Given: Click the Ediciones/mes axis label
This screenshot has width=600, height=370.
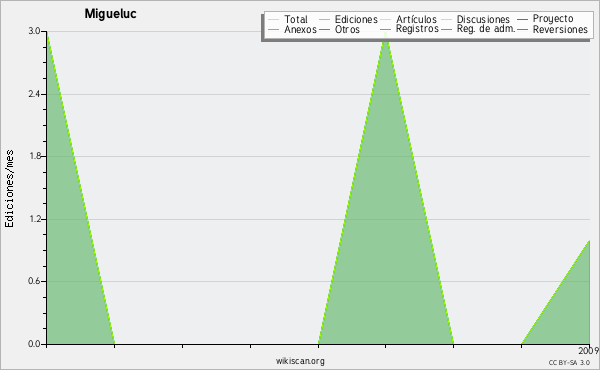Looking at the screenshot, I should pyautogui.click(x=9, y=189).
